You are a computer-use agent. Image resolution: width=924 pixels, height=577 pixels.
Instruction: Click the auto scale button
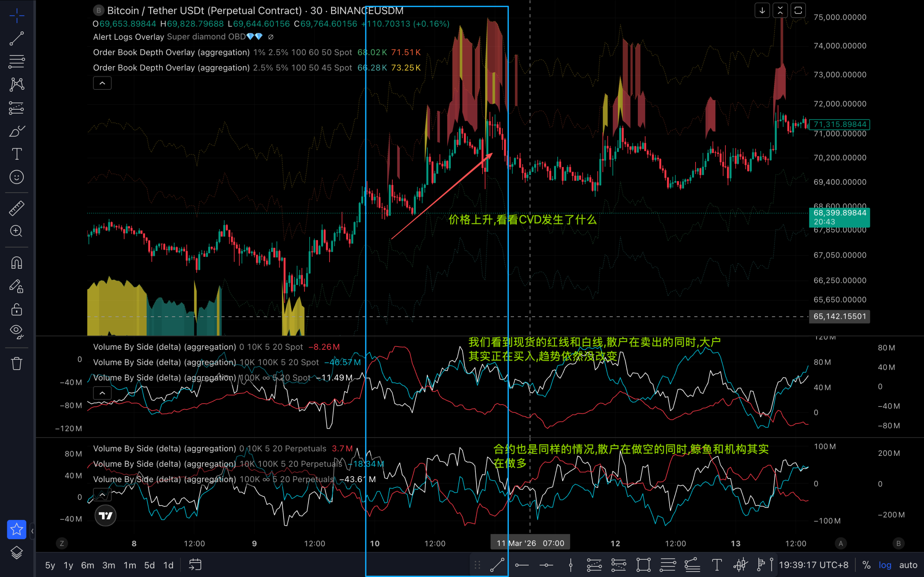(x=908, y=565)
